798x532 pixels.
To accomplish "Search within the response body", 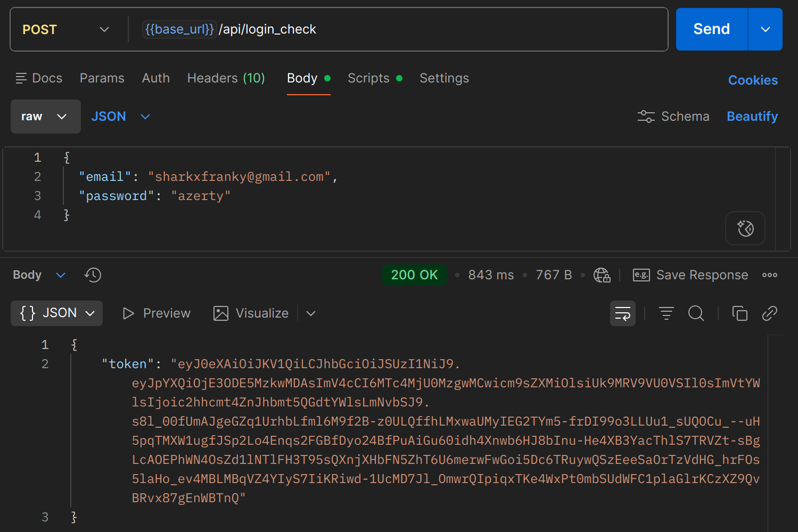I will tap(696, 313).
